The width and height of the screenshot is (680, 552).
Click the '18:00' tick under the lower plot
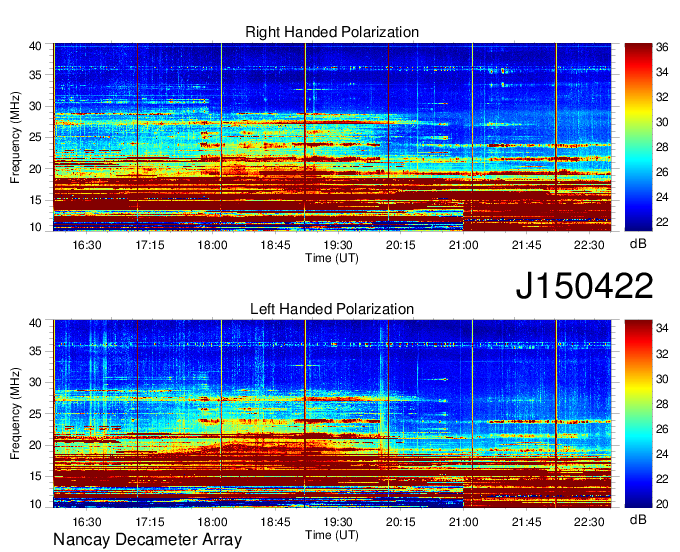coord(212,522)
